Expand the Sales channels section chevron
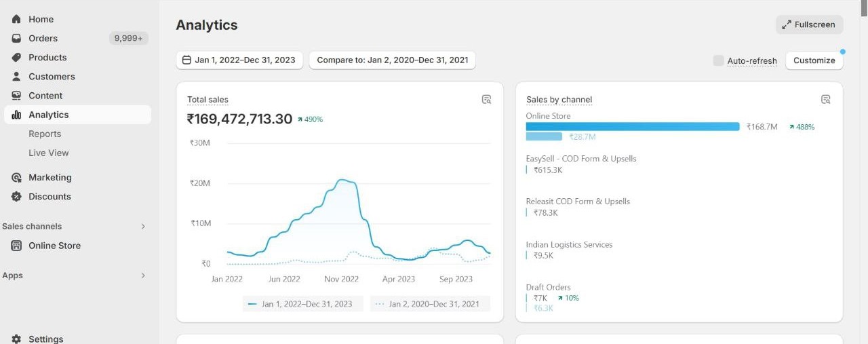The width and height of the screenshot is (868, 344). 143,227
